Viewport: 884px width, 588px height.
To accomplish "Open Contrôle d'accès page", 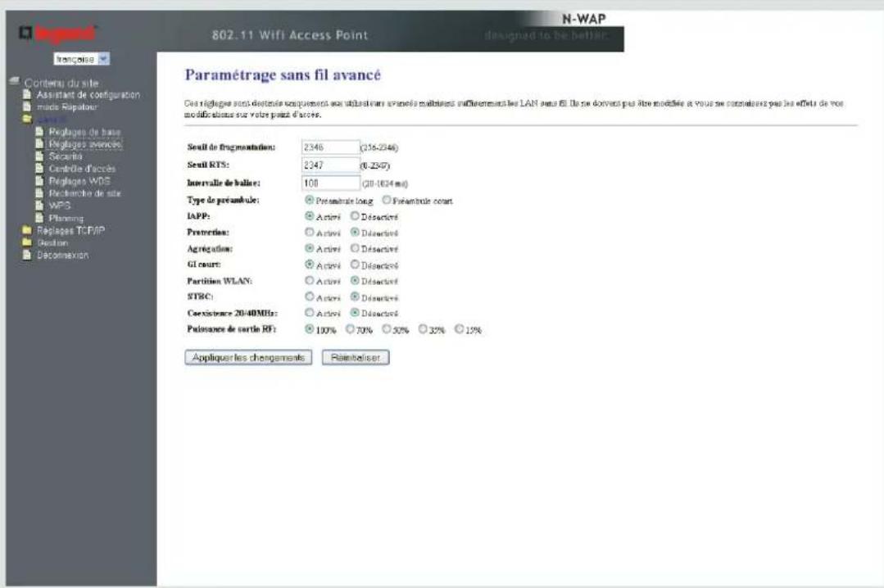I will click(x=82, y=169).
